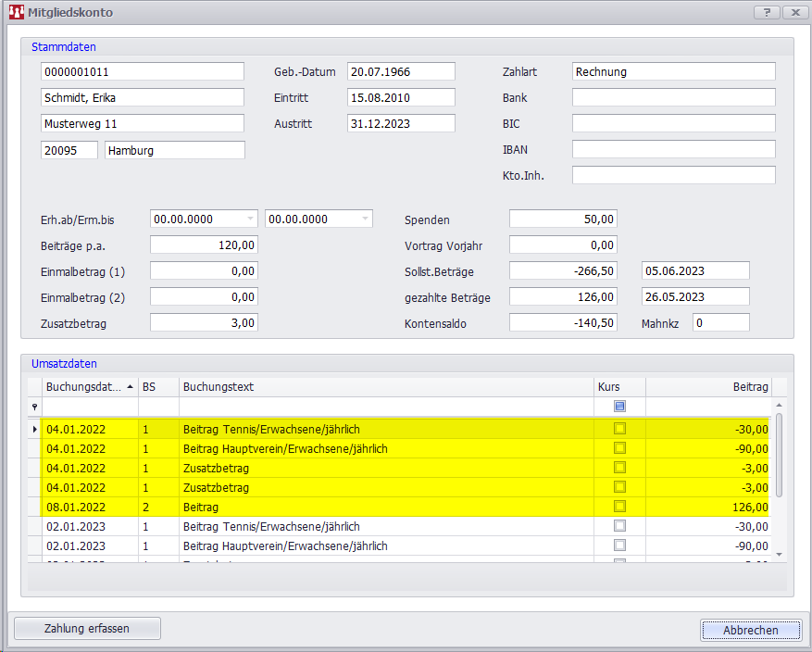Click the IBAN input field
812x652 pixels.
point(673,149)
